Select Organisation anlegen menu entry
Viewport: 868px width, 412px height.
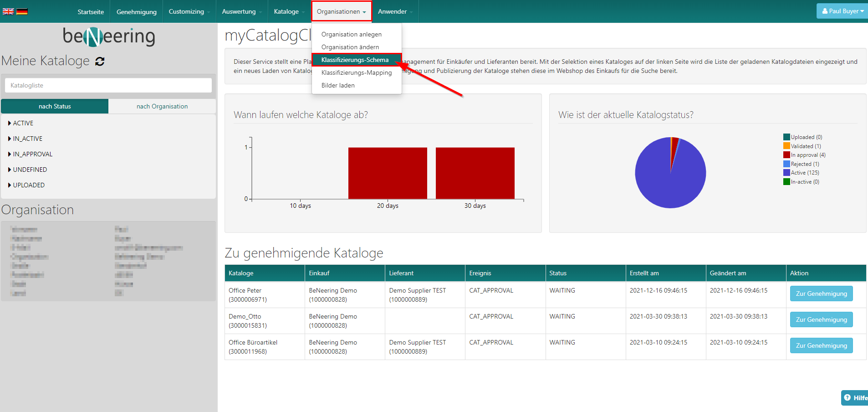tap(351, 34)
